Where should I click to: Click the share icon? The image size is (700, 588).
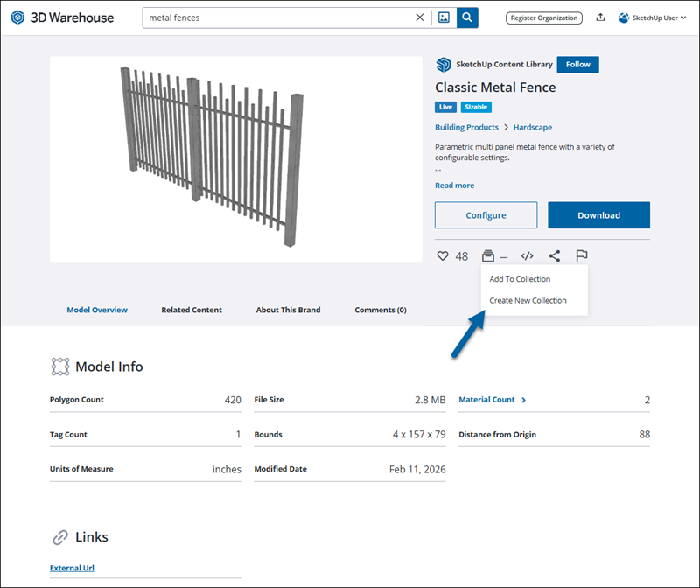555,255
